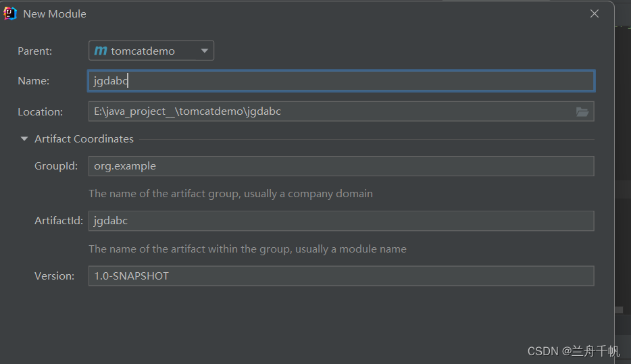This screenshot has width=631, height=364.
Task: Click the Version field 1.0-SNAPSHOT
Action: coord(341,276)
